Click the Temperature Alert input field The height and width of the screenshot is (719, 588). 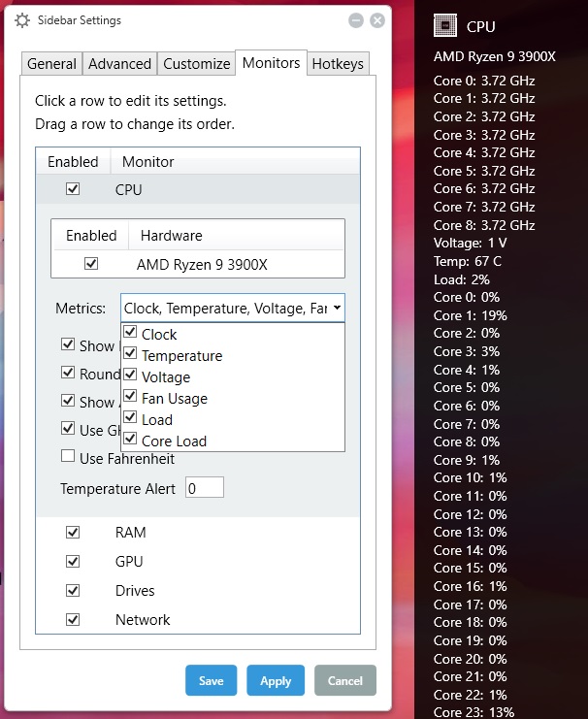pos(205,487)
